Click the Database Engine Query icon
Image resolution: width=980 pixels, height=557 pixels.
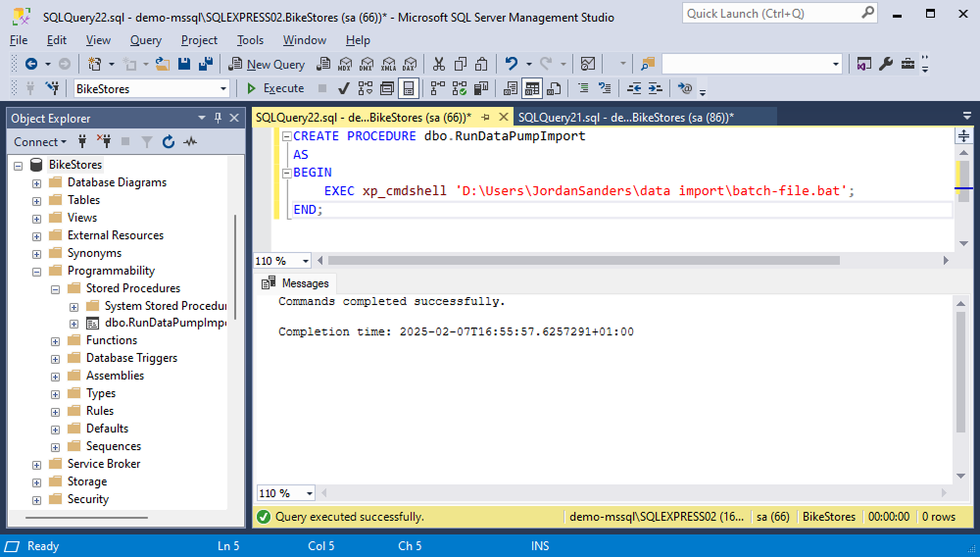click(x=323, y=64)
